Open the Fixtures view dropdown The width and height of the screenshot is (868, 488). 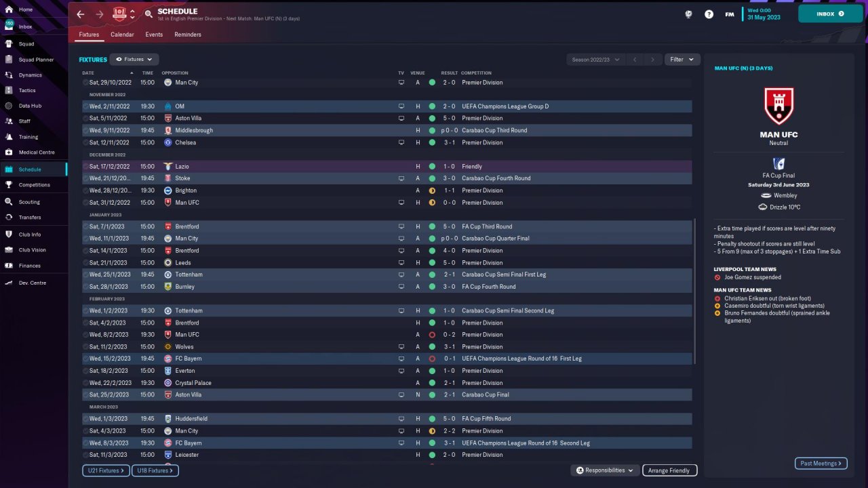point(134,60)
